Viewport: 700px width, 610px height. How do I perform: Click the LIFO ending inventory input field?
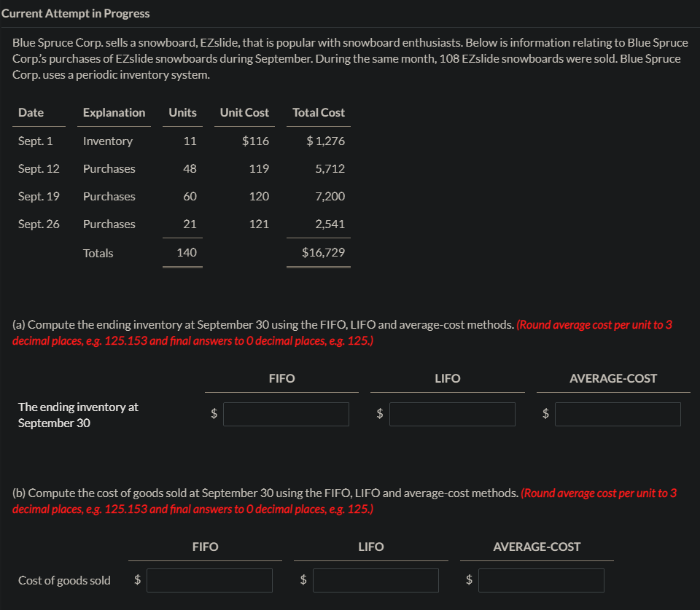(452, 414)
